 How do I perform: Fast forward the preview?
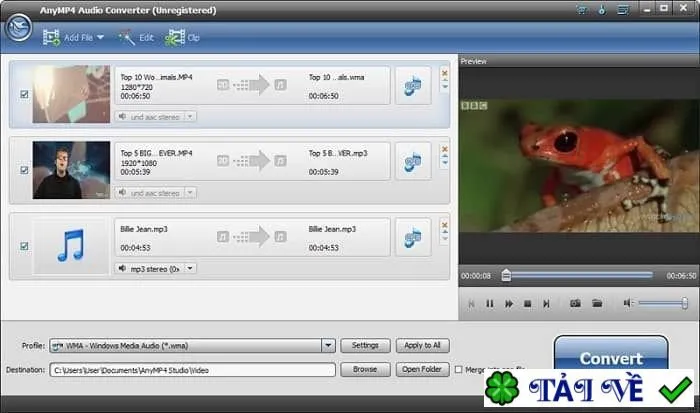(x=508, y=304)
